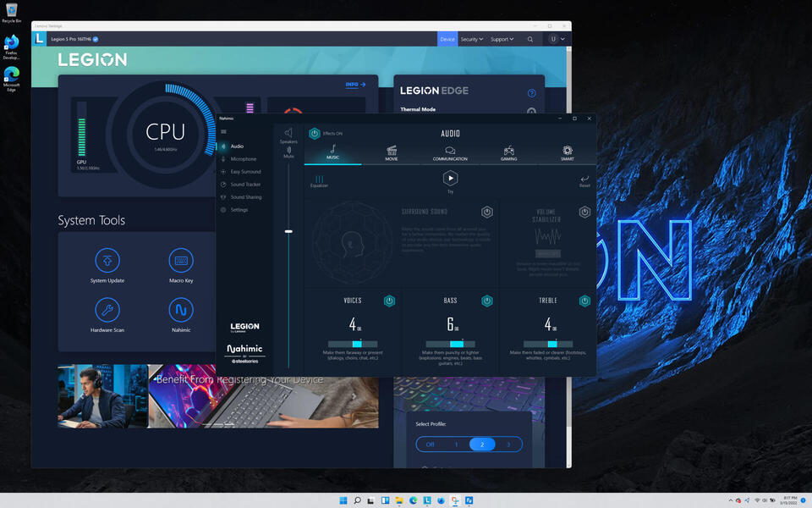Adjust the Voices level slider

(x=353, y=345)
